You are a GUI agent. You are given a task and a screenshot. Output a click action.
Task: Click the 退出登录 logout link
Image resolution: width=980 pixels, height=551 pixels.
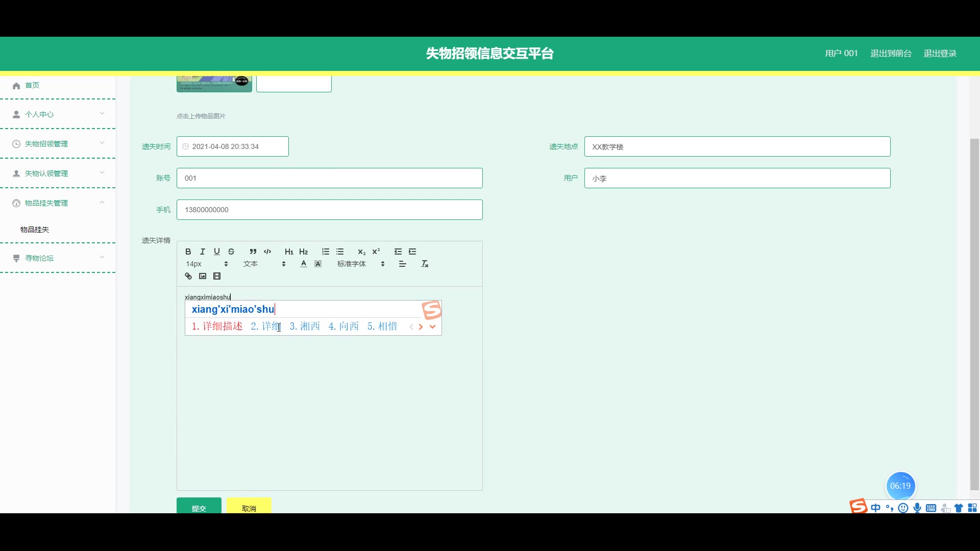(940, 53)
